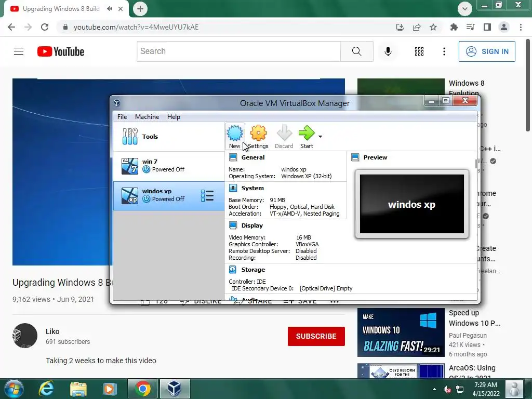The height and width of the screenshot is (399, 532).
Task: Open Windows Explorer from taskbar
Action: tap(78, 389)
